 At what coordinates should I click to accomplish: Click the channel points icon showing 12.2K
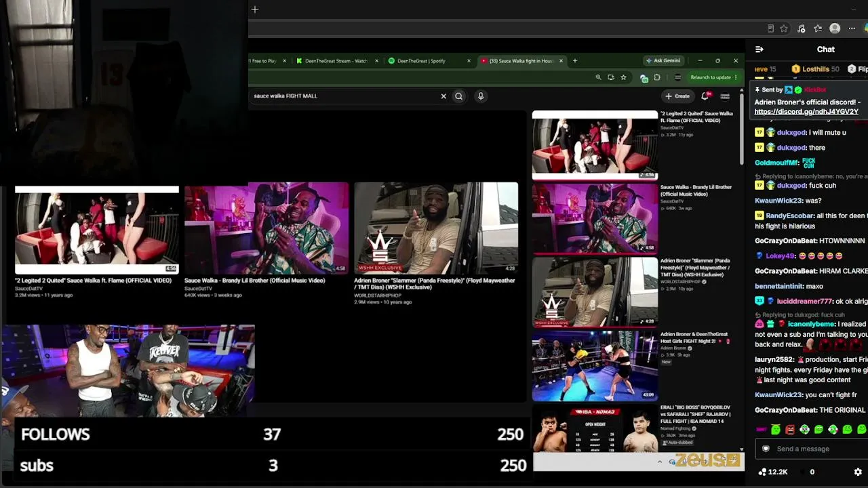763,472
